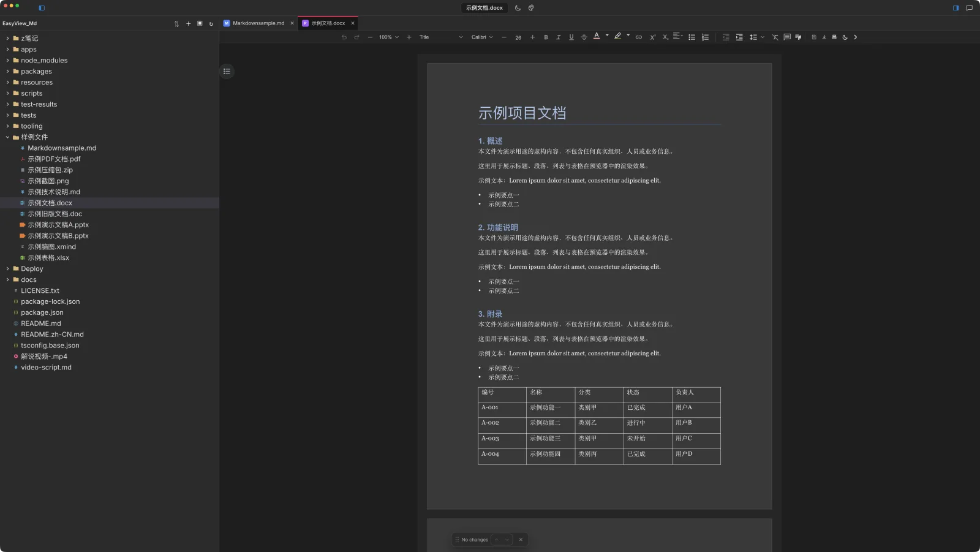980x552 pixels.
Task: Toggle superscript formatting
Action: pos(653,37)
